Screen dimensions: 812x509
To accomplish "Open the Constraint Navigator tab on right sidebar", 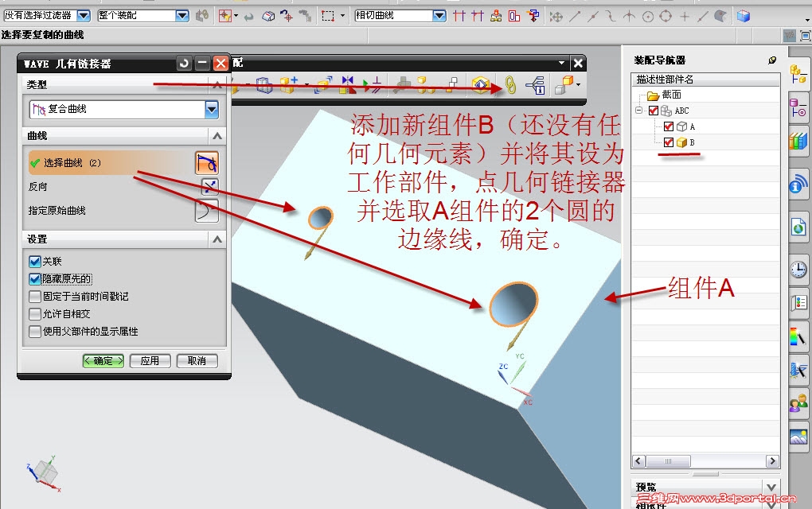I will coord(798,107).
